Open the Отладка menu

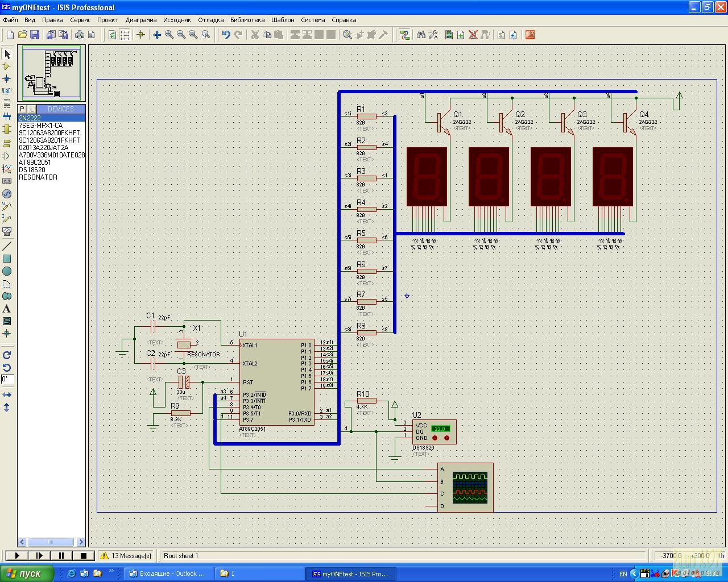pyautogui.click(x=210, y=20)
